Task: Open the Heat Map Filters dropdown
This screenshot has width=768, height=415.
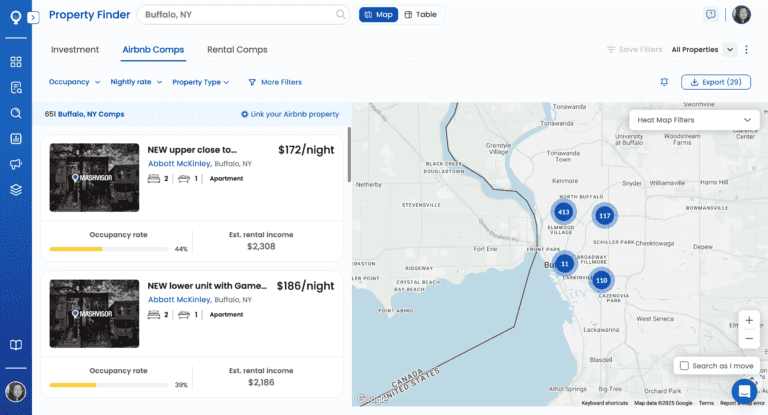Action: 694,120
